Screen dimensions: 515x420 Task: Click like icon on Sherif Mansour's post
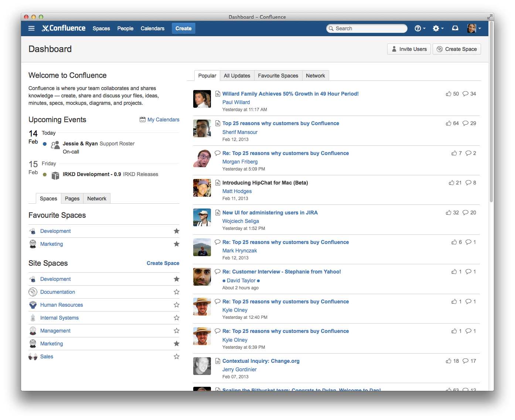click(449, 123)
